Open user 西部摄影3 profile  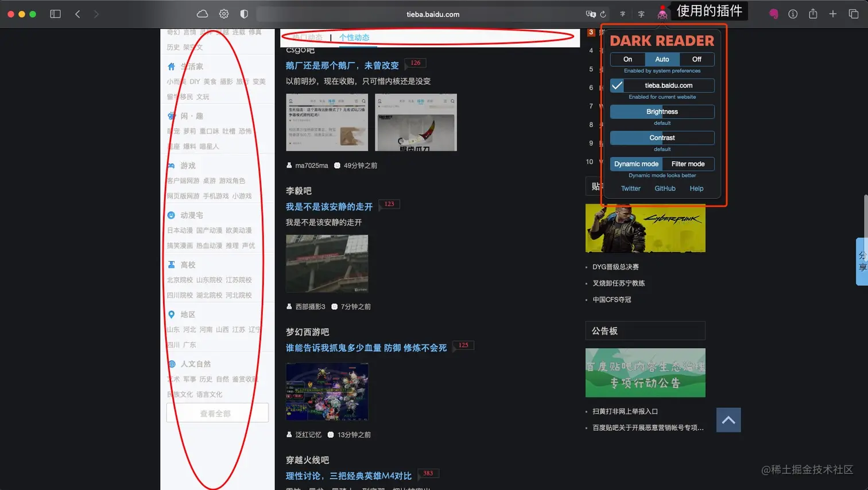pyautogui.click(x=310, y=306)
